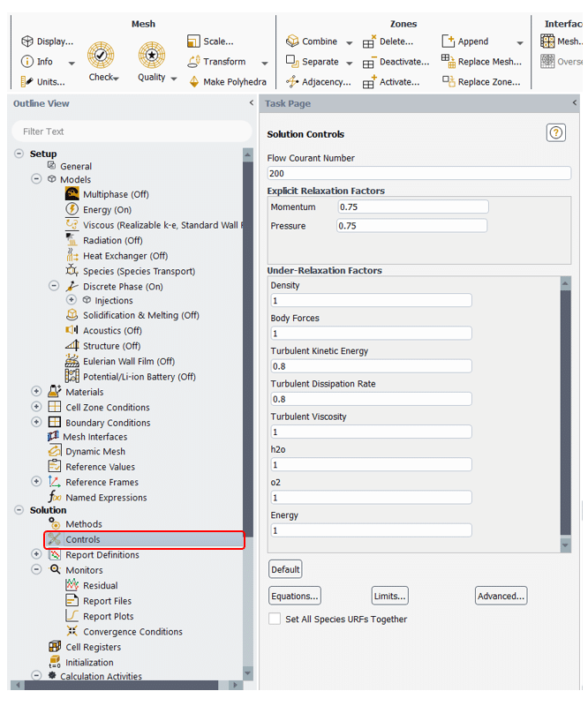Collapse the Models tree node
This screenshot has width=588, height=706.
(x=36, y=179)
